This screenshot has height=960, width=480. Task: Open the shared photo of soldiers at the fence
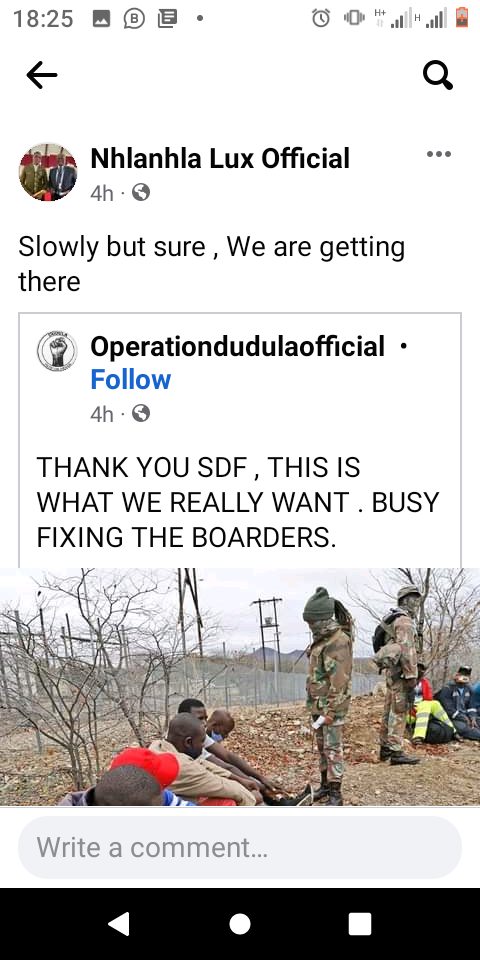coord(240,687)
